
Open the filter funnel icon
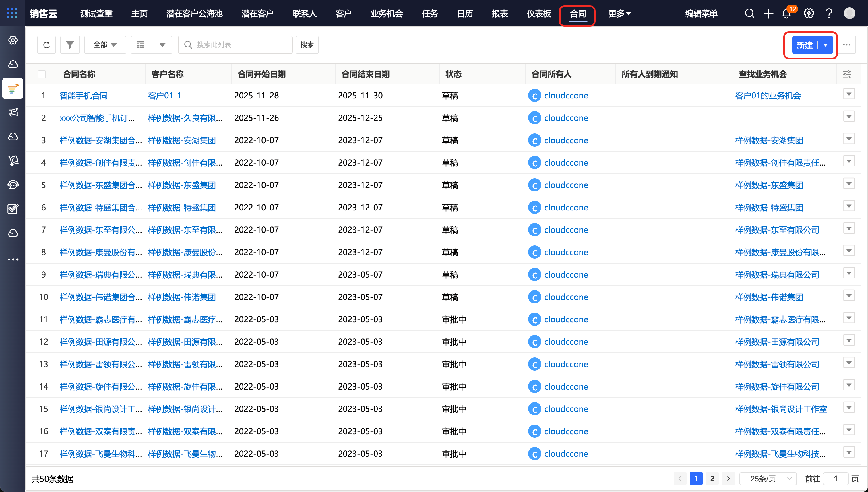69,44
